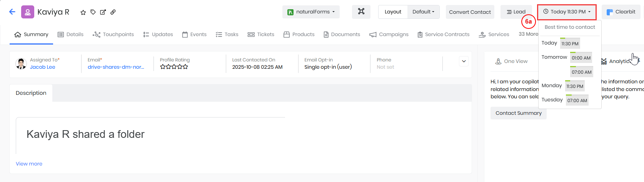This screenshot has height=182, width=644.
Task: Click the Contact Summary button
Action: [518, 113]
